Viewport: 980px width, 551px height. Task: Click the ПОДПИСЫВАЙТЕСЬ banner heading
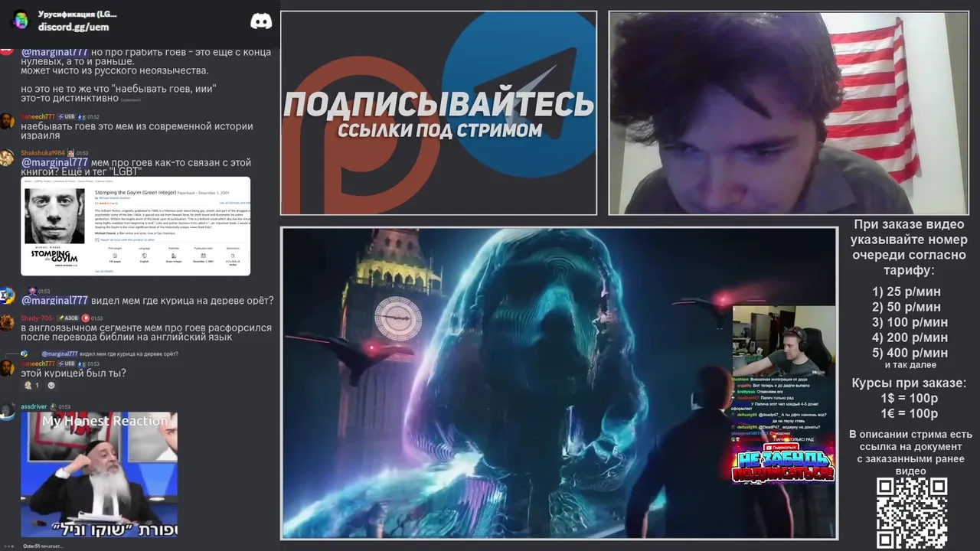click(x=439, y=103)
